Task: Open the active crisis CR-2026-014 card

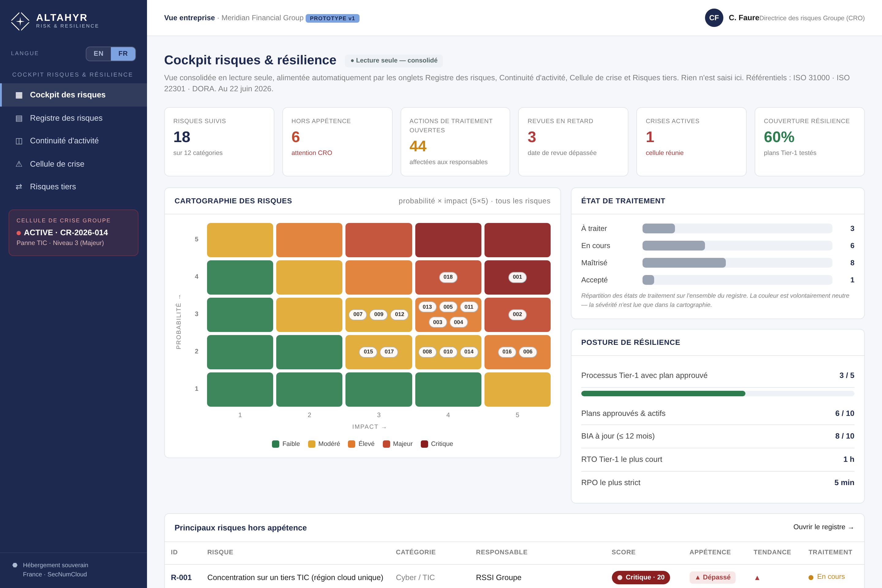Action: pos(73,232)
